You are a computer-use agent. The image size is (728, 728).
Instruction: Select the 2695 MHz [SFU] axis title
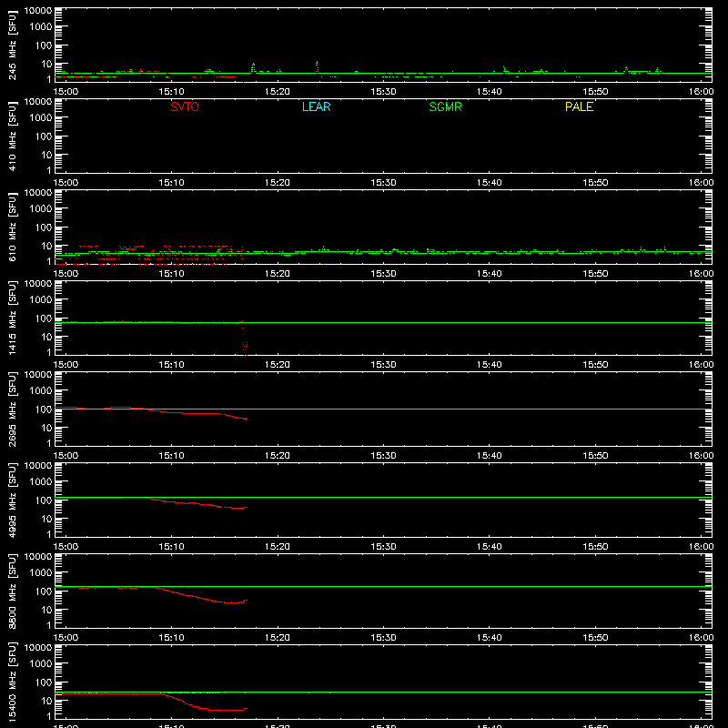12,409
